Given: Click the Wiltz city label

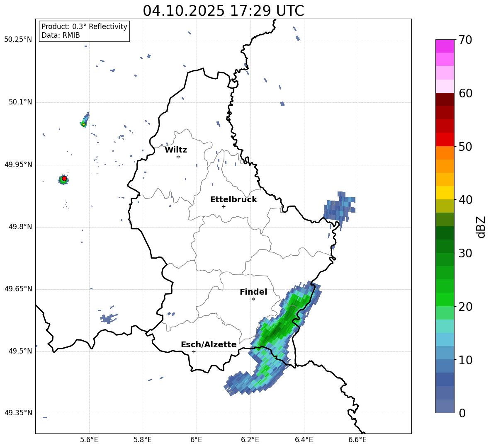Looking at the screenshot, I should click(x=176, y=150).
